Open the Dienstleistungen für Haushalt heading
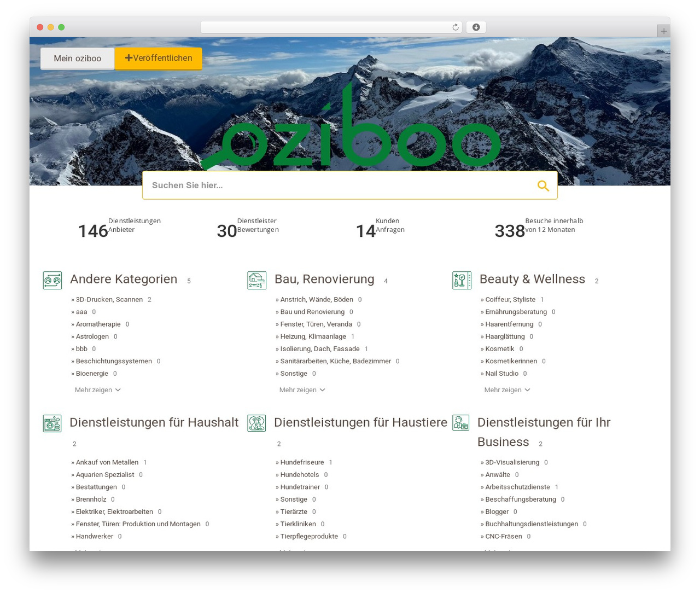 pyautogui.click(x=154, y=422)
